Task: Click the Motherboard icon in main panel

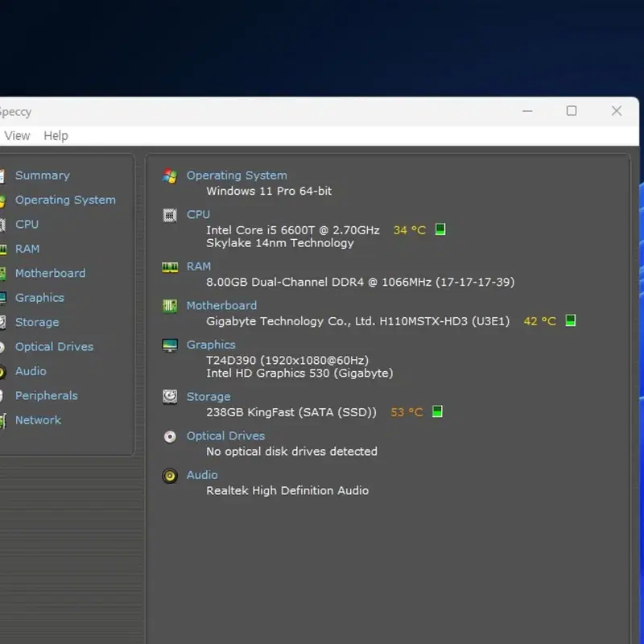Action: coord(170,306)
